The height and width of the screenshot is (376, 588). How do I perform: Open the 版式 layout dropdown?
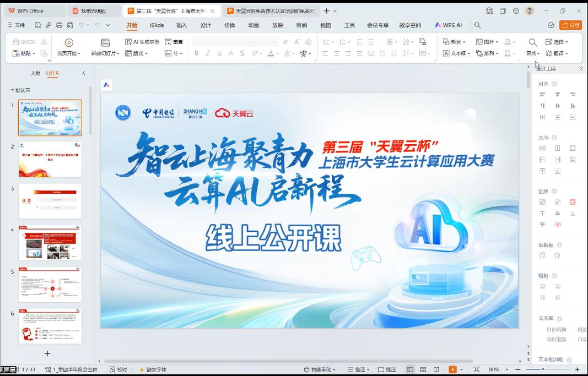coord(136,53)
